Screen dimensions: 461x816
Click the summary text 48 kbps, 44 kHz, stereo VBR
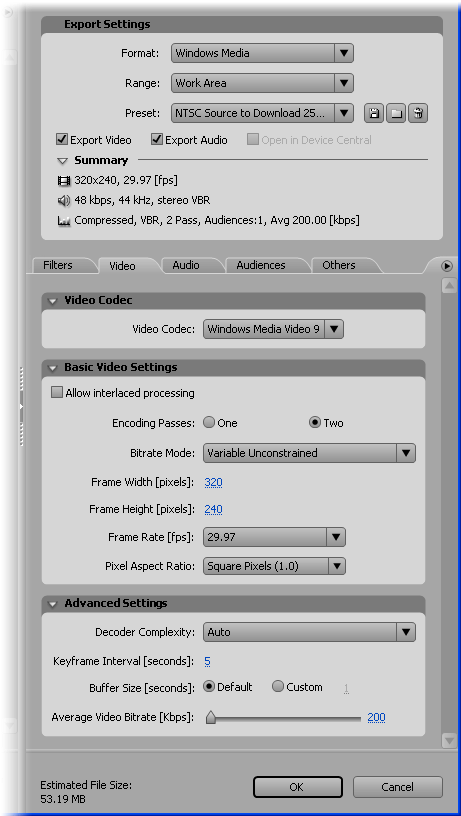coord(143,200)
